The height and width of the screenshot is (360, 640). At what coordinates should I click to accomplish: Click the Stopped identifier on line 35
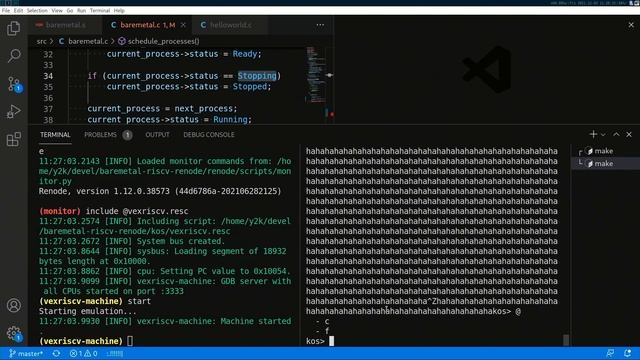[250, 87]
